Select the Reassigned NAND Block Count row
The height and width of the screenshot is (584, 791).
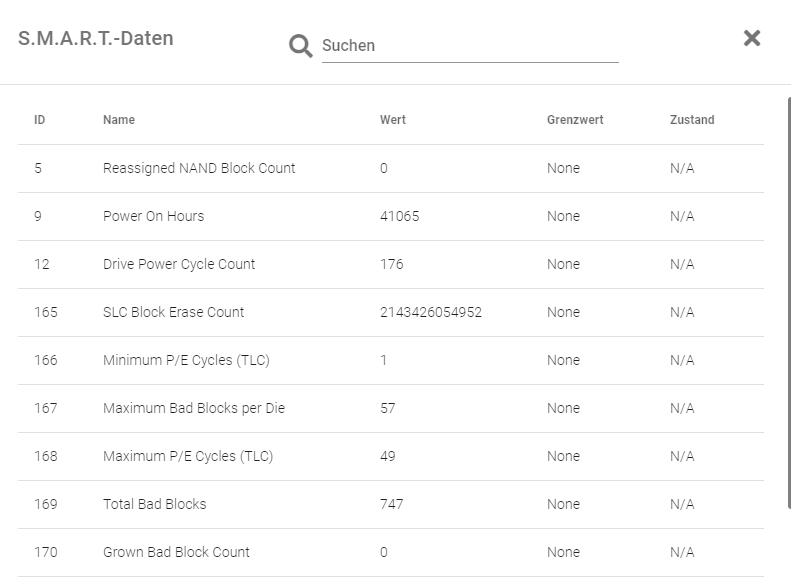(x=199, y=168)
